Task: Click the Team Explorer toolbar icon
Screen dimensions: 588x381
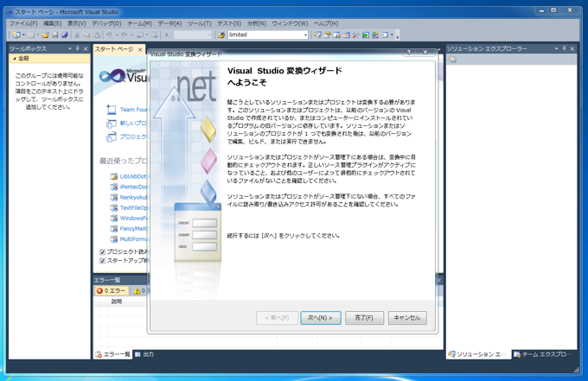Action: coord(336,35)
